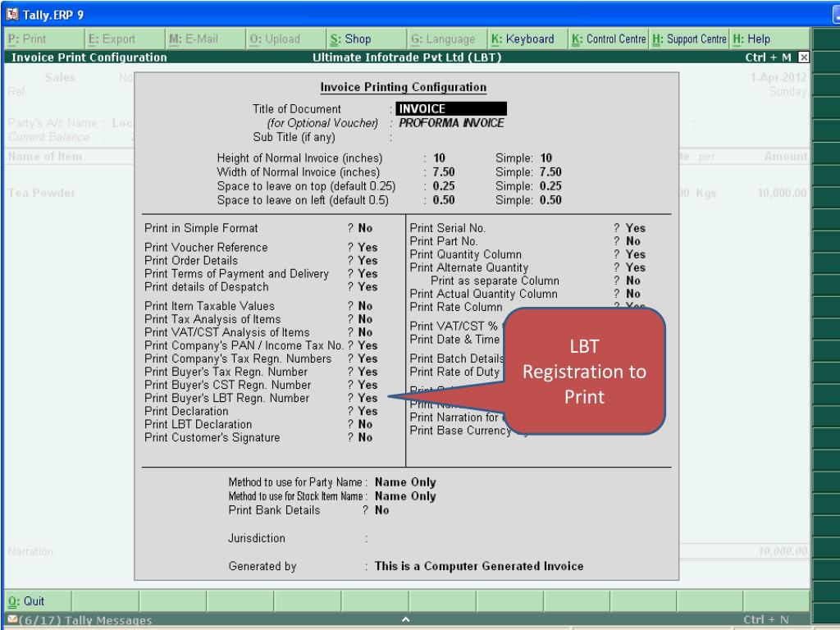The image size is (840, 630).
Task: Select O: Upload in top bar
Action: pyautogui.click(x=286, y=39)
